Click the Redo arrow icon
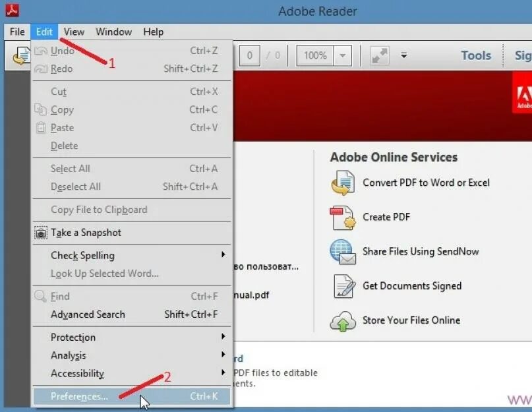532x412 pixels. [41, 69]
